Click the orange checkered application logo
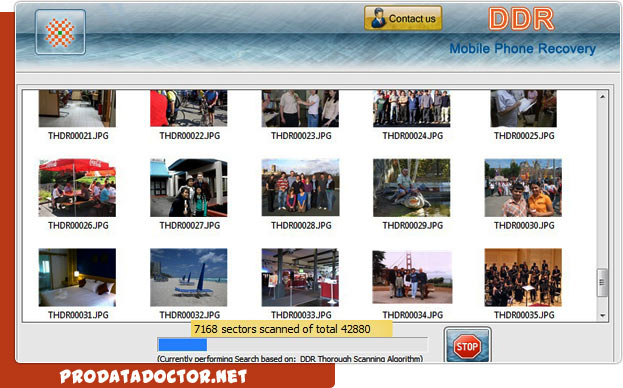Screen dimensions: 623x388 (60, 32)
